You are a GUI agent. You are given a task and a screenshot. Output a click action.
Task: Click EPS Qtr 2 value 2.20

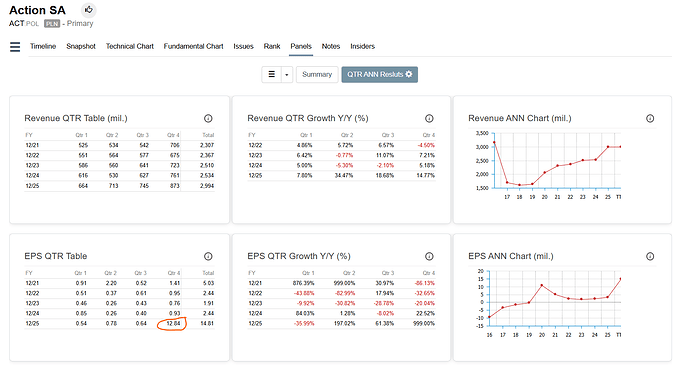coord(111,283)
